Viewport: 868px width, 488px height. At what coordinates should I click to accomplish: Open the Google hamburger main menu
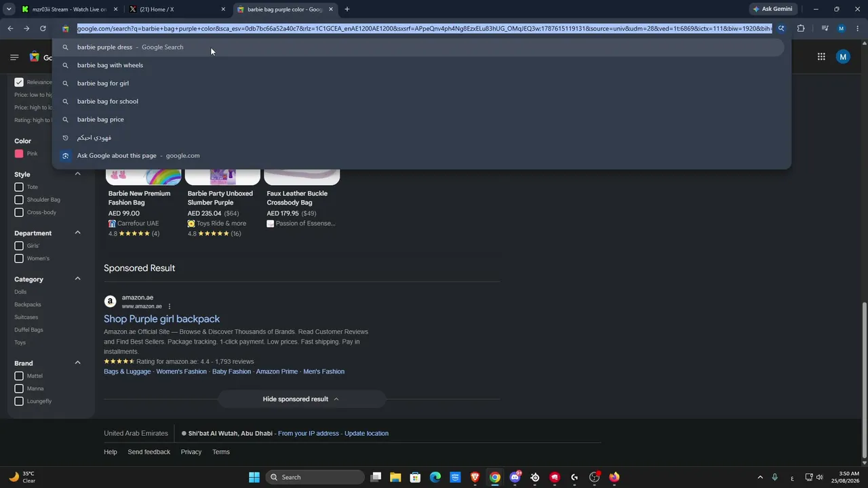(14, 57)
